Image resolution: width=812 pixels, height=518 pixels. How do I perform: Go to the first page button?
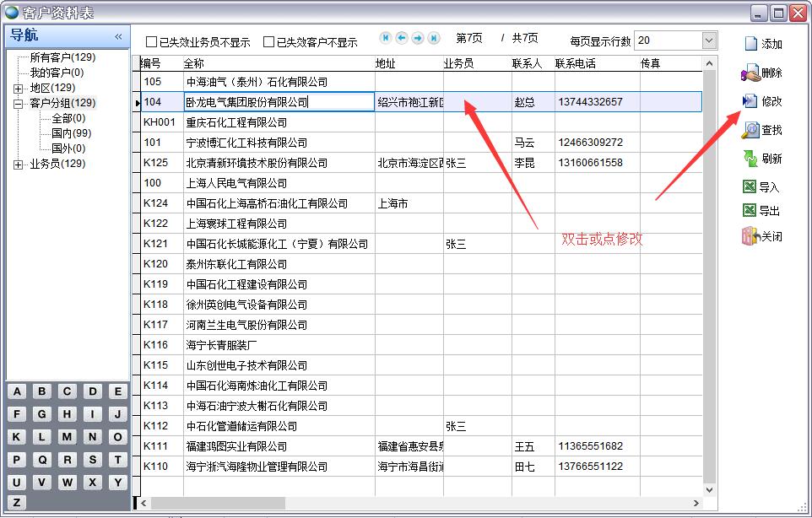click(386, 38)
